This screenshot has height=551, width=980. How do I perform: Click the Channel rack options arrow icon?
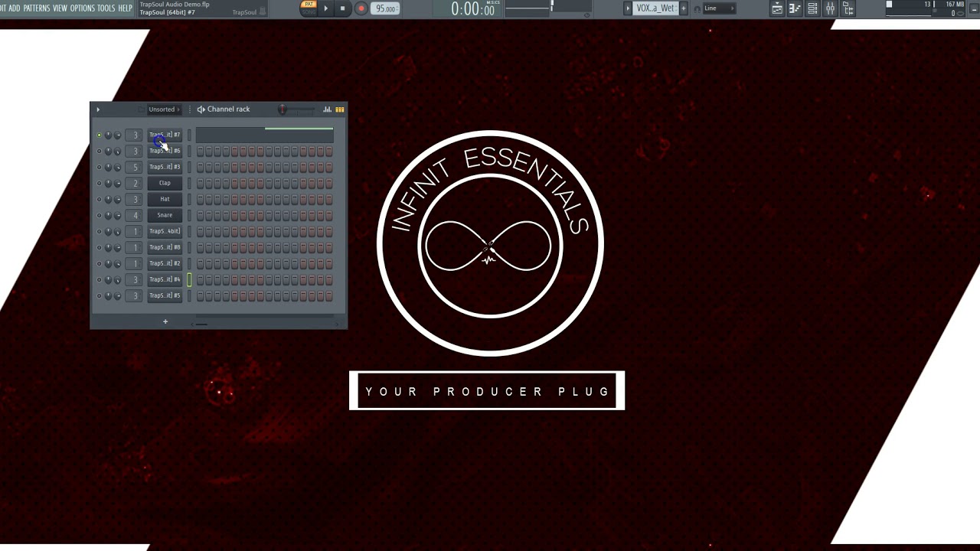98,109
